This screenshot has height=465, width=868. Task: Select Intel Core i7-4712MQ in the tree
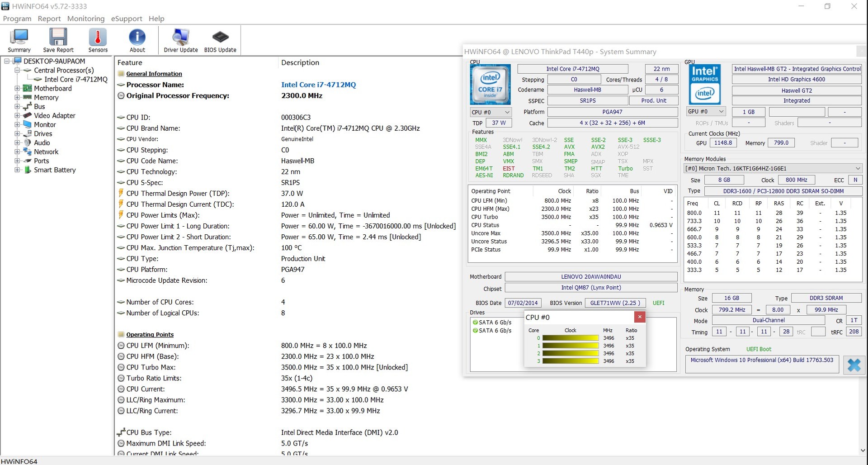pos(76,79)
